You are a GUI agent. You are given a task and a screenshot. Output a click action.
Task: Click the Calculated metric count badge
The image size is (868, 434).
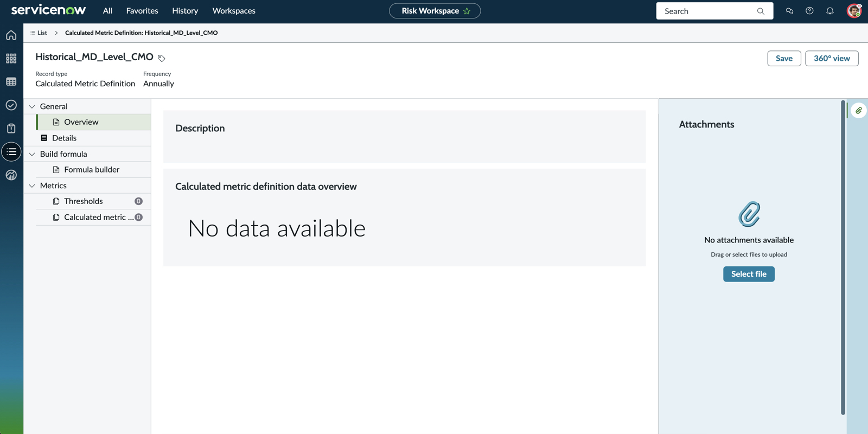(x=138, y=217)
